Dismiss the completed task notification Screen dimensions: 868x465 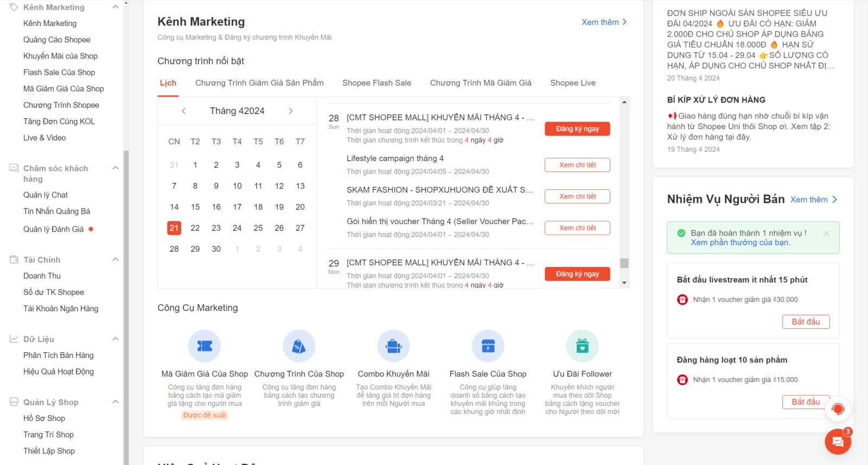pos(826,233)
